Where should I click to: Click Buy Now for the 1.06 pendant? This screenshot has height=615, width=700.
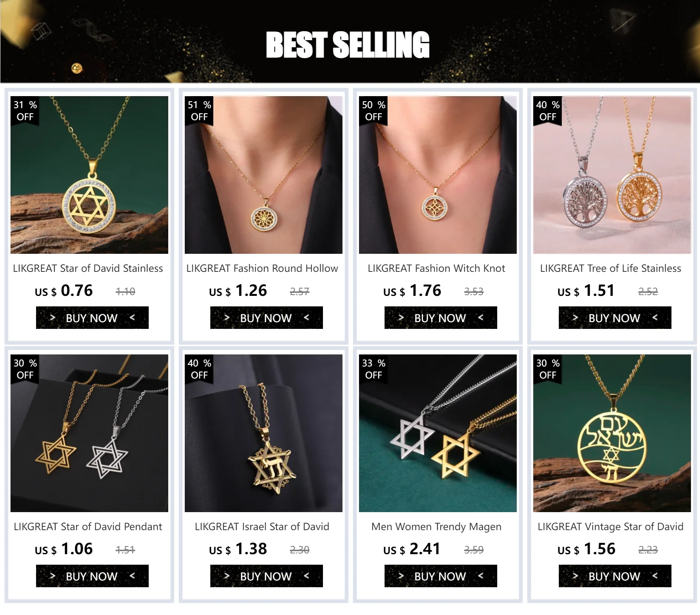[92, 576]
